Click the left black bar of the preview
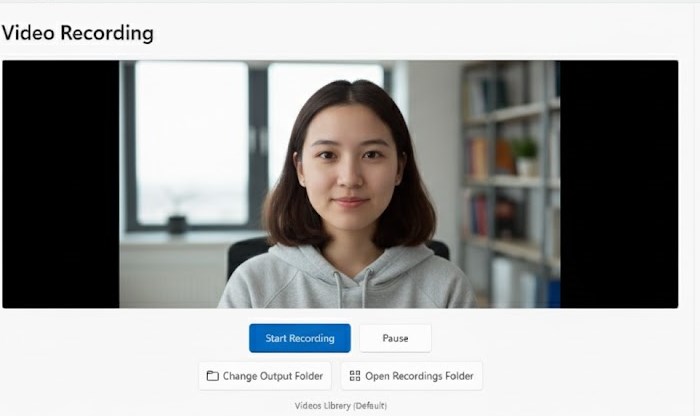The image size is (700, 416). tap(61, 184)
